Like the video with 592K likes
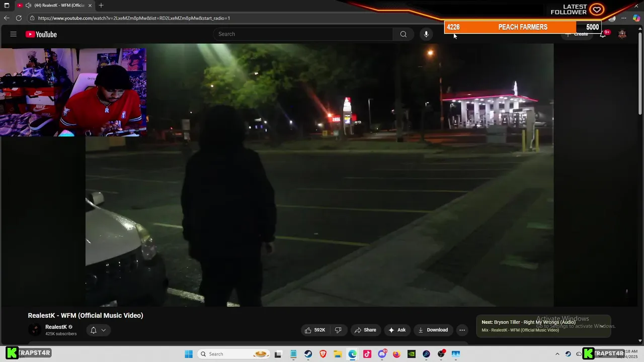 pos(315,330)
